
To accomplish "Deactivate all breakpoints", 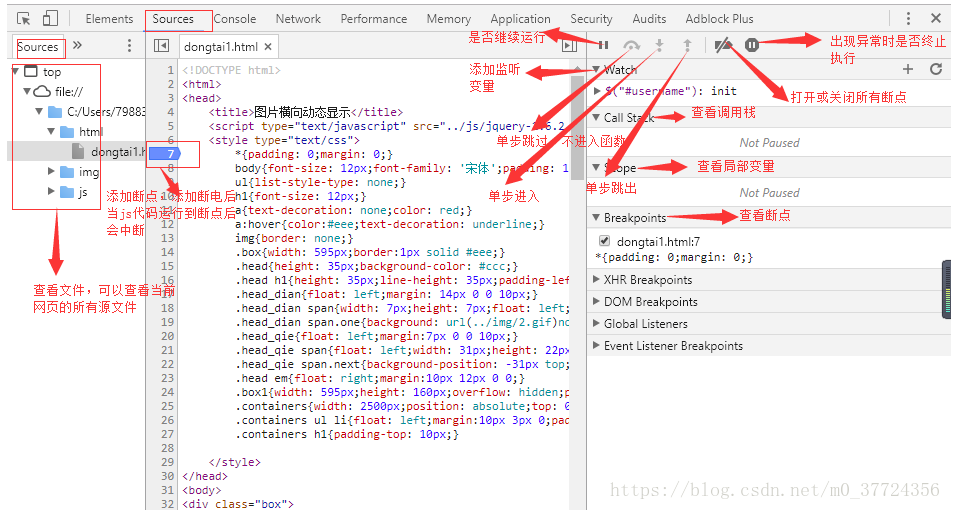I will coord(723,45).
